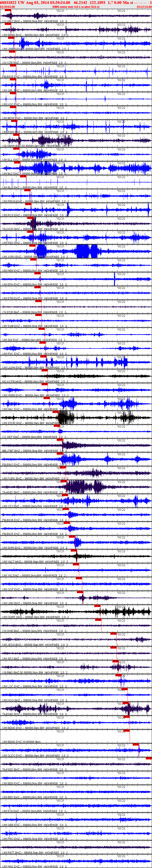Click the end time 03:22:34.00 label
The image size is (152, 868).
(x=144, y=7)
